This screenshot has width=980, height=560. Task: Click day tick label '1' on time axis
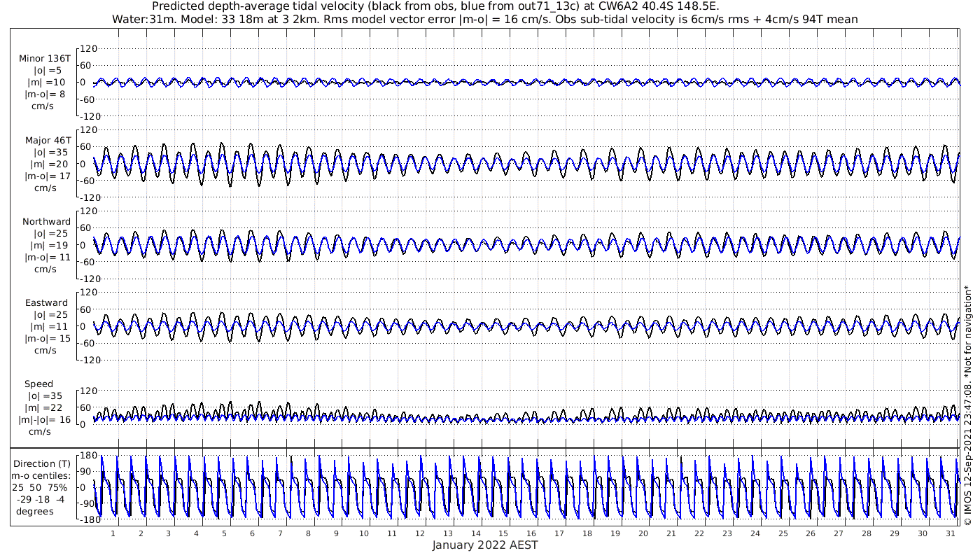tap(113, 533)
